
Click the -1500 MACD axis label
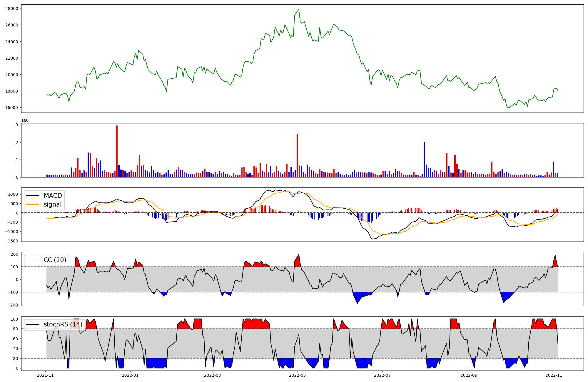click(x=11, y=241)
